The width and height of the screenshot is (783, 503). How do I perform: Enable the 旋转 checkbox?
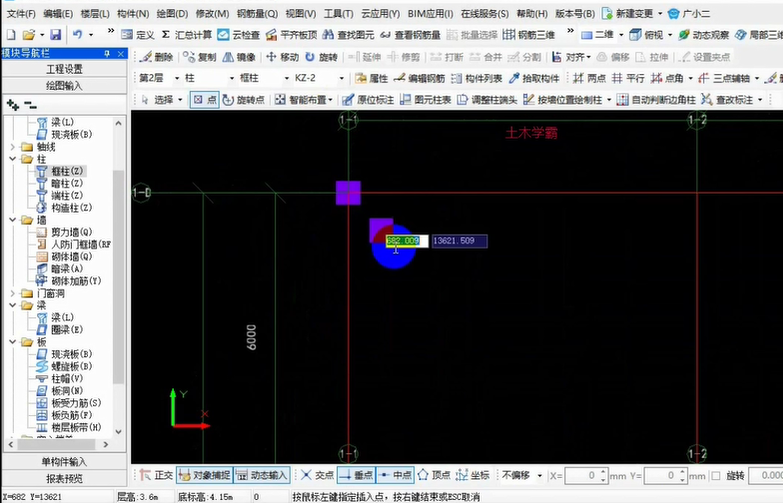click(715, 476)
